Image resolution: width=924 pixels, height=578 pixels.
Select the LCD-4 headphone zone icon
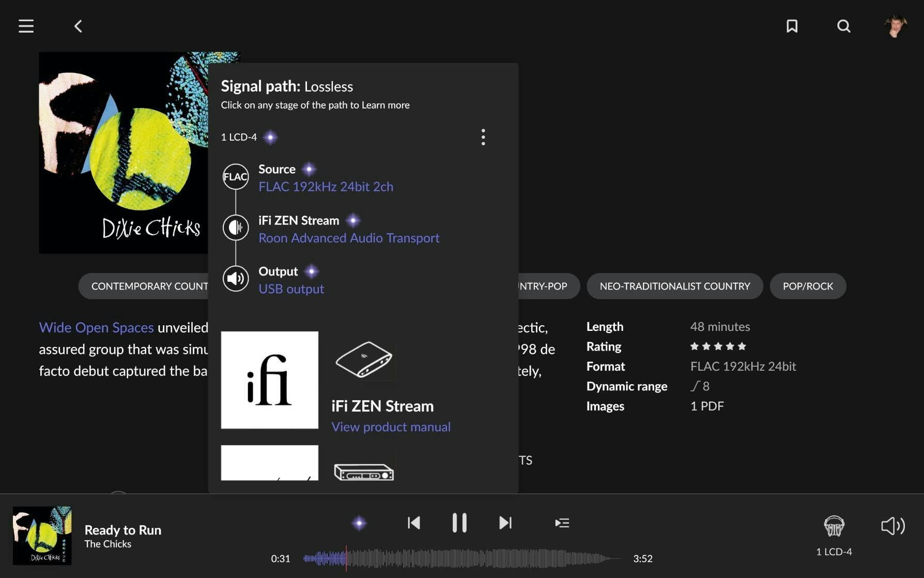point(834,526)
